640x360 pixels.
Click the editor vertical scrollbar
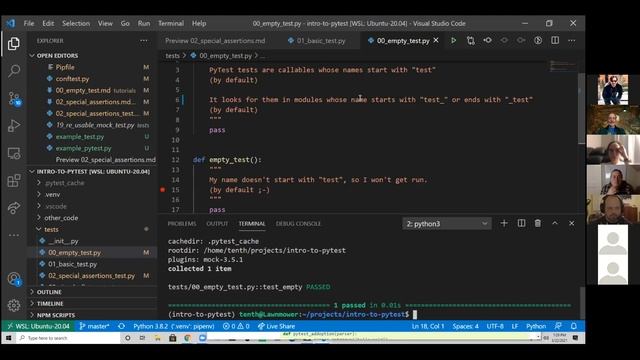[581, 108]
